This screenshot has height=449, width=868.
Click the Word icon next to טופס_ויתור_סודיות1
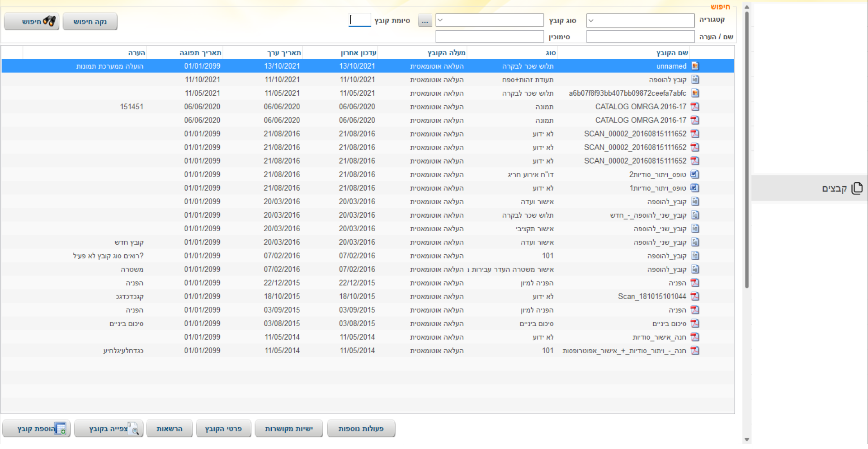(695, 188)
